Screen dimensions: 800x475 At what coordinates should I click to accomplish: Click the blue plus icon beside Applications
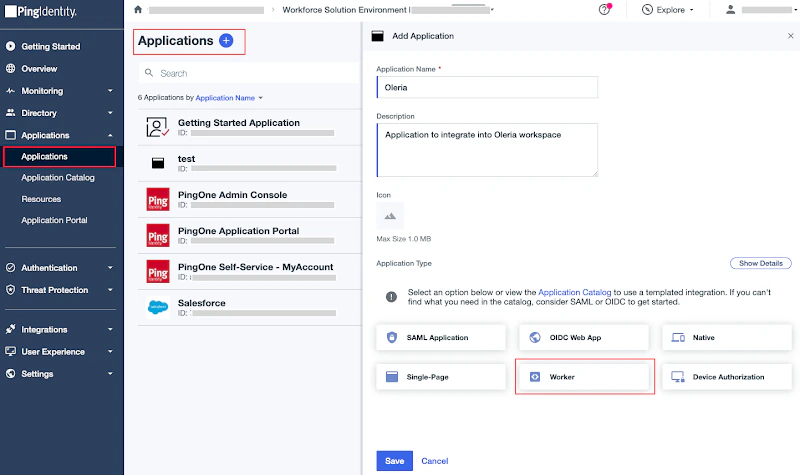tap(226, 40)
